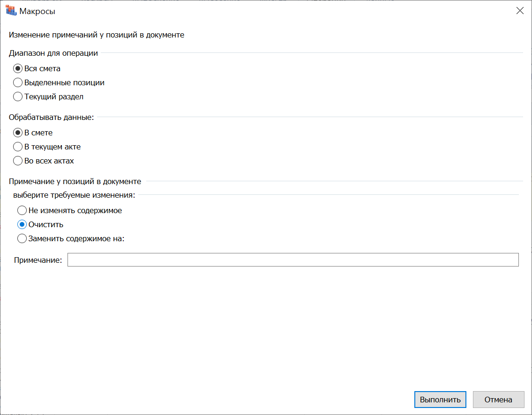The height and width of the screenshot is (415, 532).
Task: Click "Изменение примечаний у позиций" heading text
Action: 97,35
